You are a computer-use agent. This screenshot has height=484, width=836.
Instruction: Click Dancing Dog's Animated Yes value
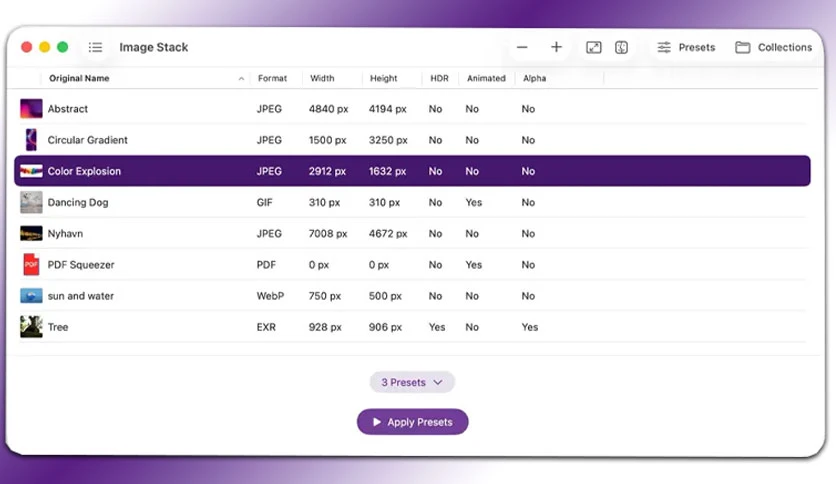coord(473,203)
